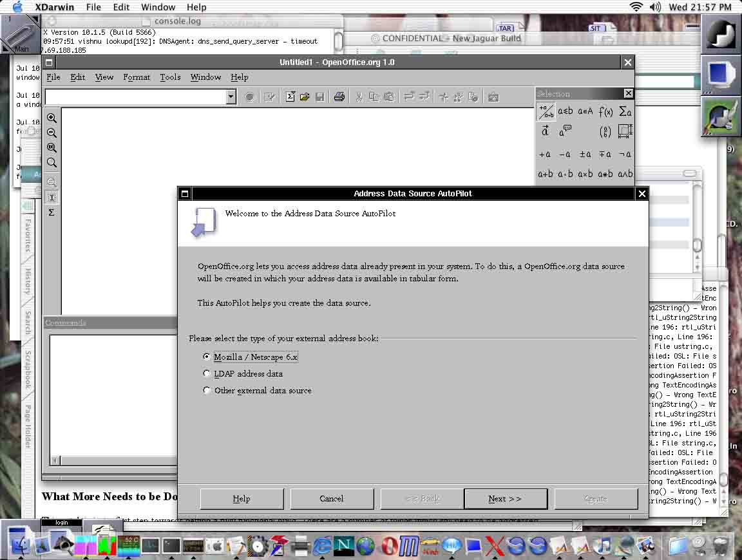Select LDAP address data option
Viewport: 742px width, 560px height.
click(243, 373)
